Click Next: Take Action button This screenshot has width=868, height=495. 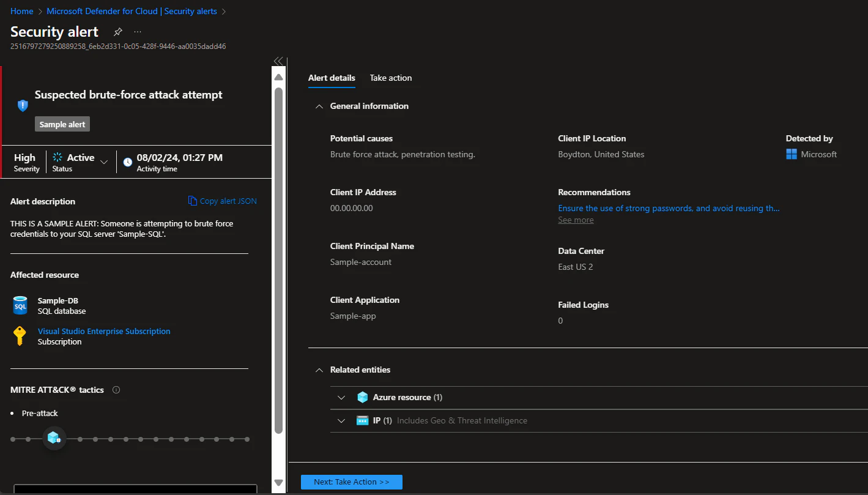[352, 482]
